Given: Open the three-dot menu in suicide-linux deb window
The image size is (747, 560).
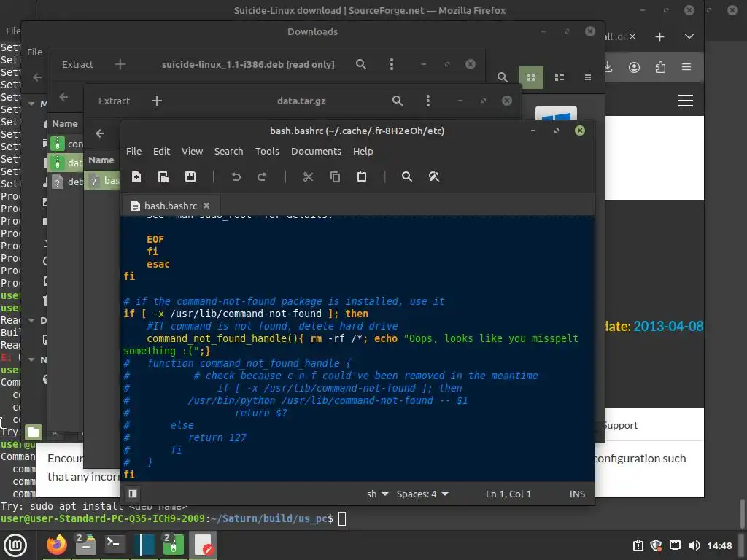Looking at the screenshot, I should click(392, 64).
